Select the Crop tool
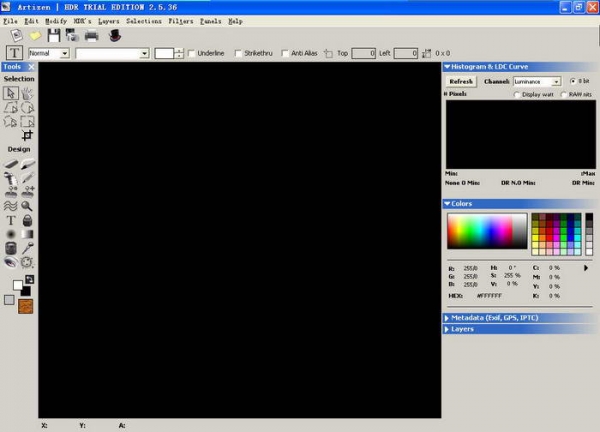 pyautogui.click(x=28, y=135)
